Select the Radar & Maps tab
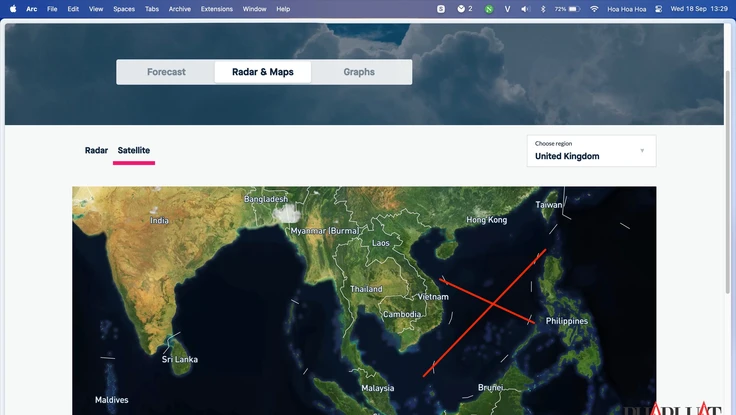This screenshot has height=415, width=736. [x=263, y=72]
